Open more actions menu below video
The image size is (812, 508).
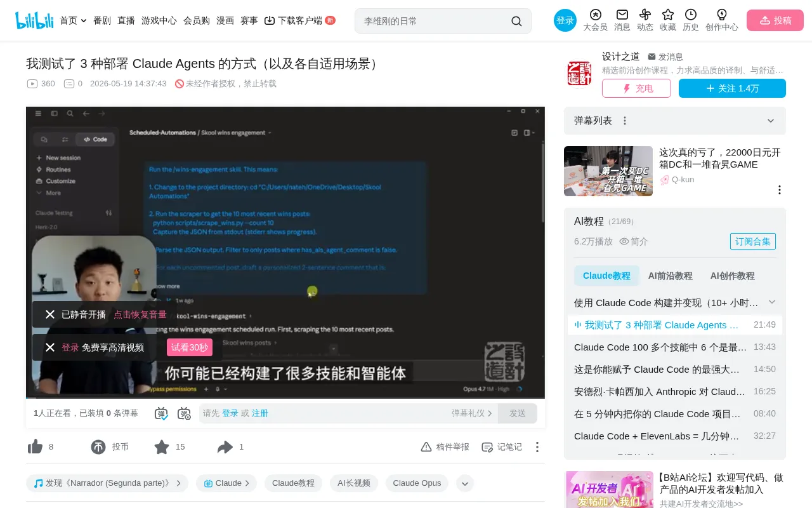pyautogui.click(x=537, y=447)
